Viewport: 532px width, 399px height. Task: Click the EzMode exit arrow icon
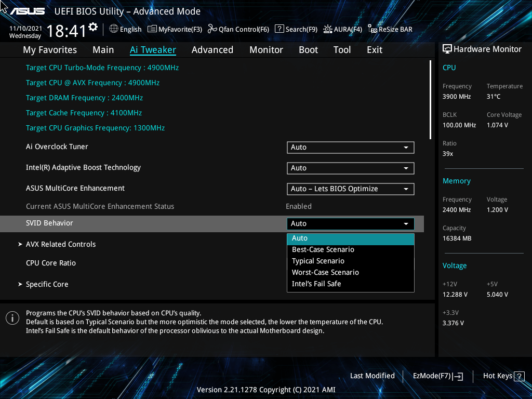tap(458, 376)
